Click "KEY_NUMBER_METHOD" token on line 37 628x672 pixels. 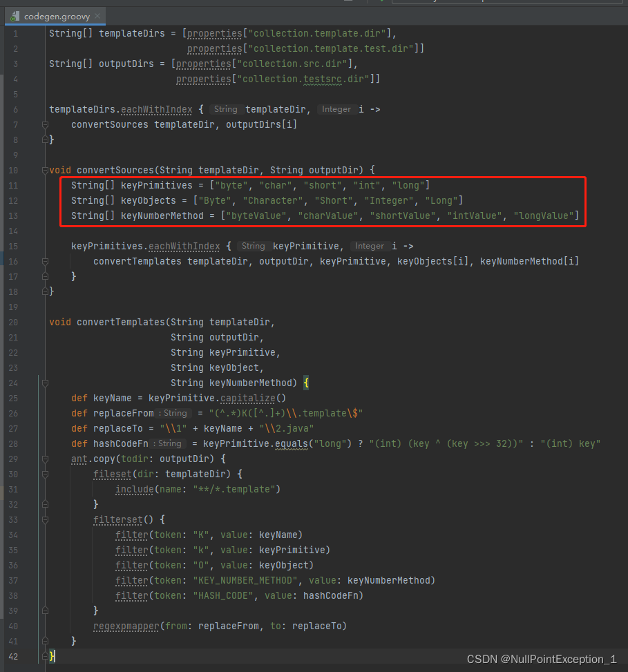click(245, 581)
